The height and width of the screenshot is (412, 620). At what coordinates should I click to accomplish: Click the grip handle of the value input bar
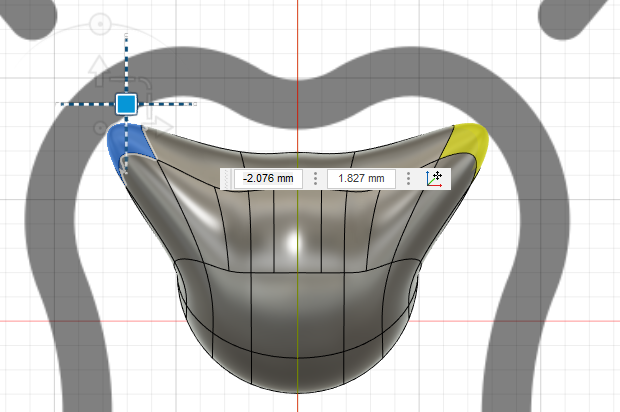226,179
